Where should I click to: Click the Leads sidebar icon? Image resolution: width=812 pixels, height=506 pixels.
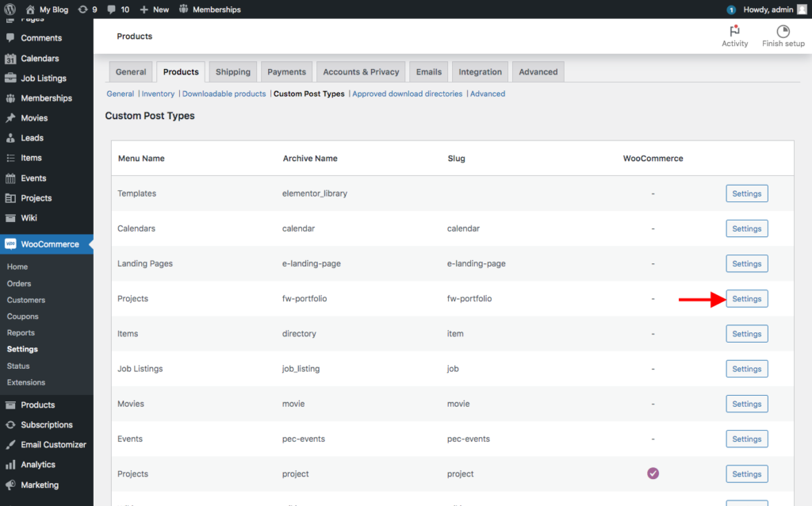click(x=10, y=138)
